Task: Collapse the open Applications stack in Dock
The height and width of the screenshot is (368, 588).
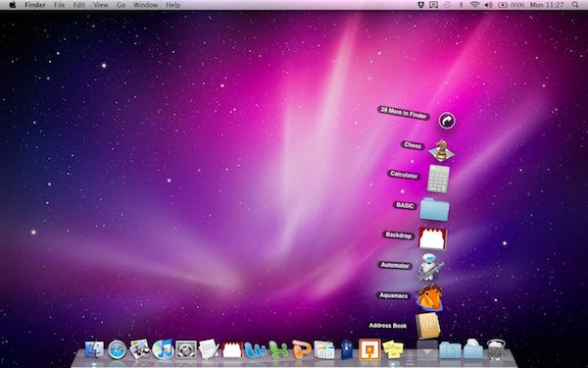Action: coord(426,350)
